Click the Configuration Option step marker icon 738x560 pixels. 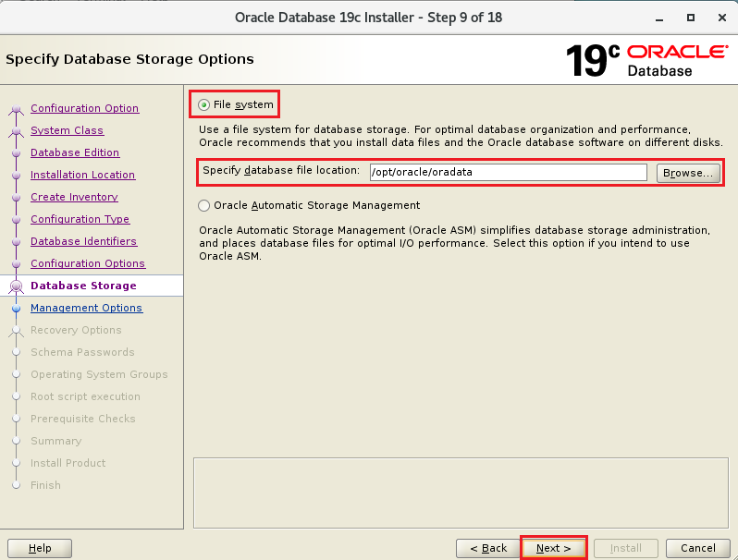(17, 110)
